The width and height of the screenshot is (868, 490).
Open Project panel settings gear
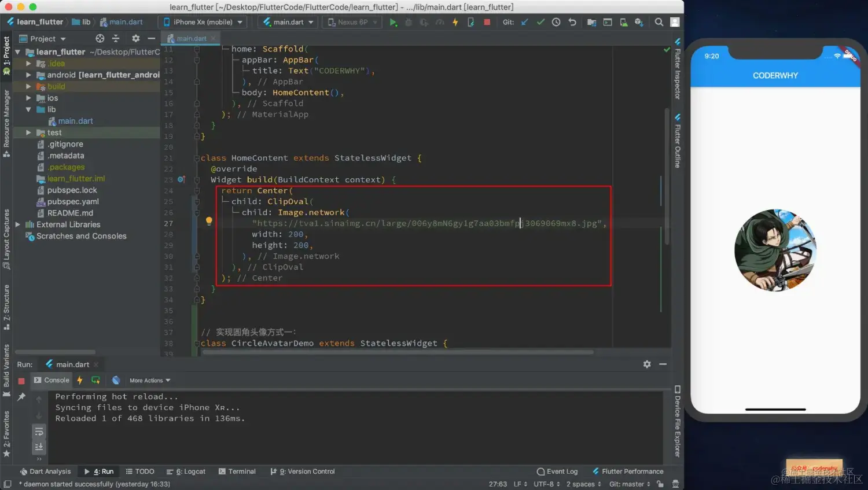135,38
